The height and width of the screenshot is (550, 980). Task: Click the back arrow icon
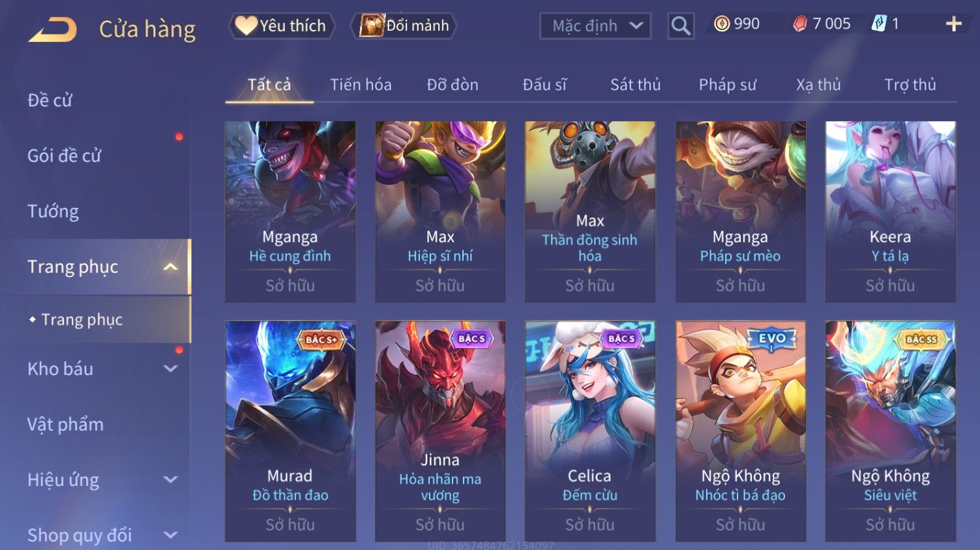click(x=52, y=30)
